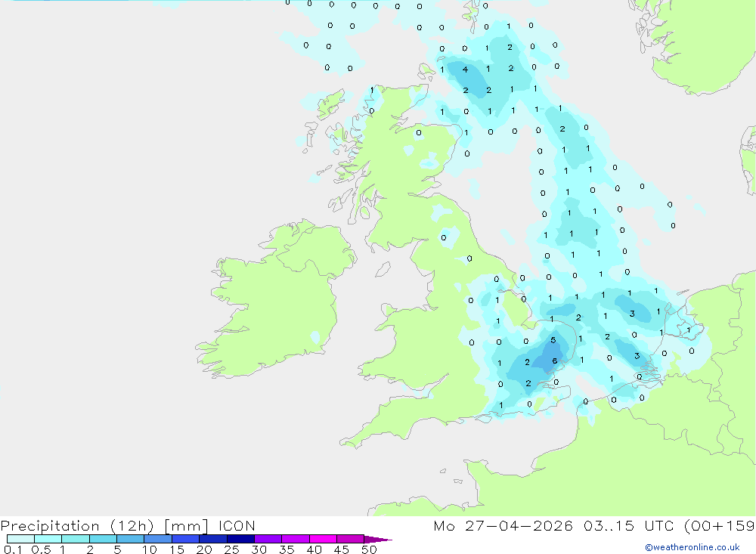Image resolution: width=756 pixels, height=554 pixels.
Task: Click the '0.1' legend label
Action: click(x=13, y=549)
